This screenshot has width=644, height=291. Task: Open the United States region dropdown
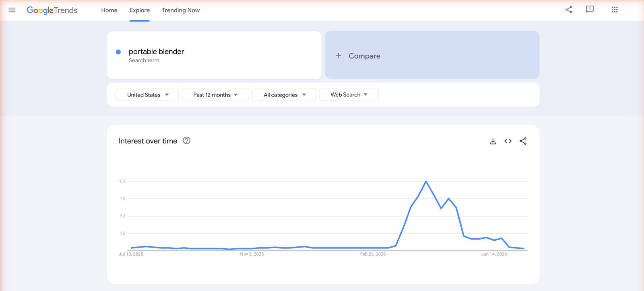[x=147, y=95]
